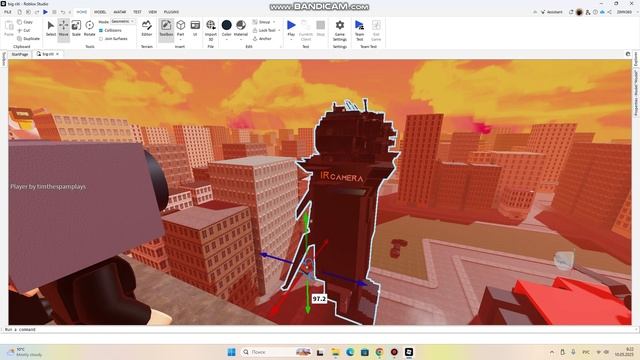Activate the Move tool
Image resolution: width=640 pixels, height=360 pixels.
(x=64, y=29)
